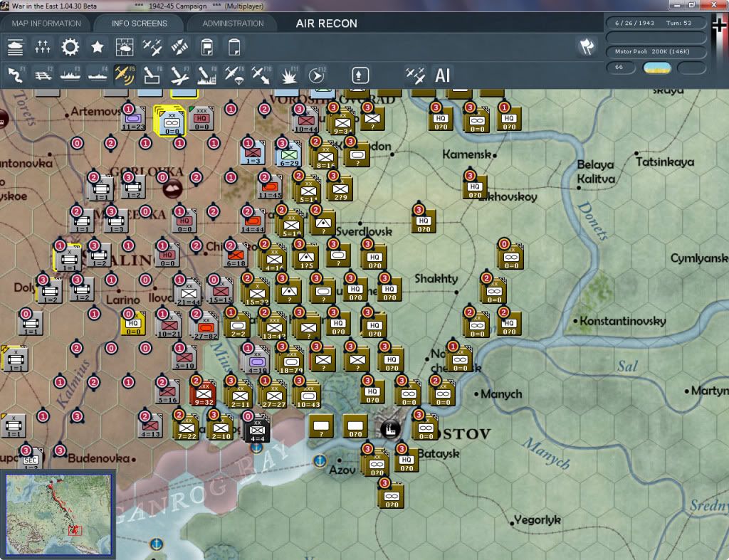
Task: Click the Konstantinovsky town label
Action: [622, 321]
